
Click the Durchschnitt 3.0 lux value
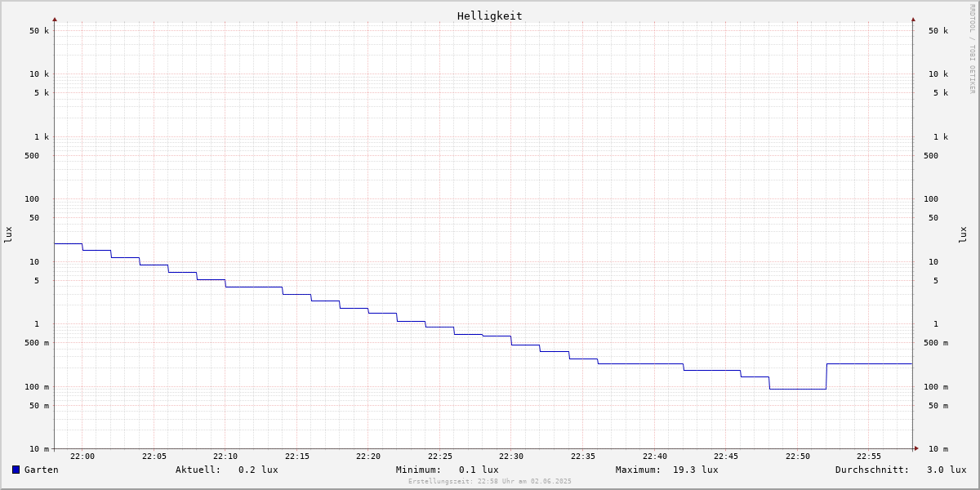[x=947, y=470]
